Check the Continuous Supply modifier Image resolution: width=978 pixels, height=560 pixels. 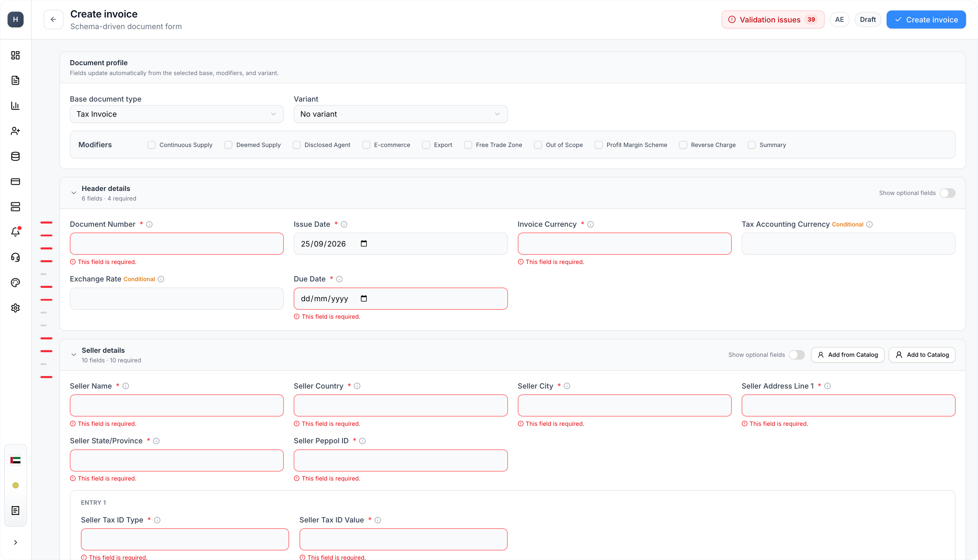(x=152, y=145)
